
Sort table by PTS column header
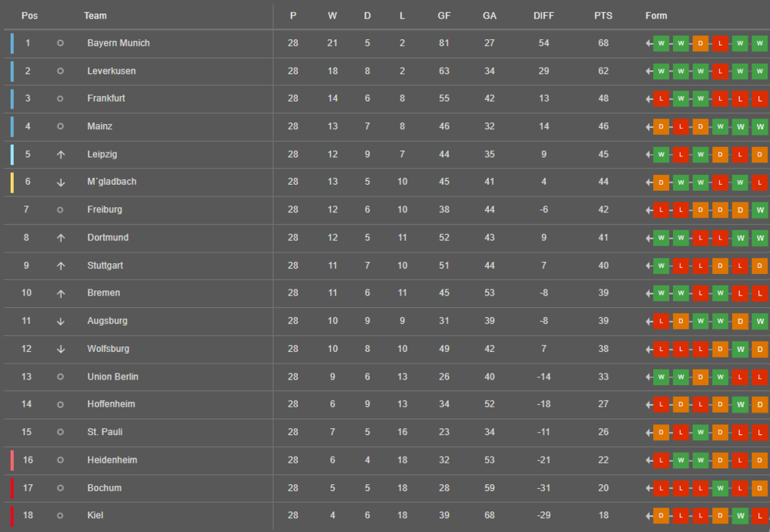click(x=603, y=15)
